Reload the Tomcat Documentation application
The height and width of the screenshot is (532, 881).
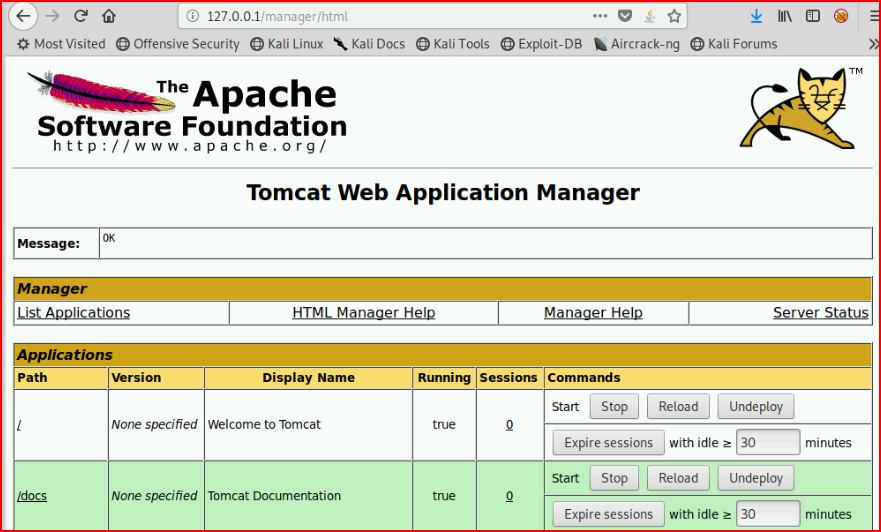[678, 478]
